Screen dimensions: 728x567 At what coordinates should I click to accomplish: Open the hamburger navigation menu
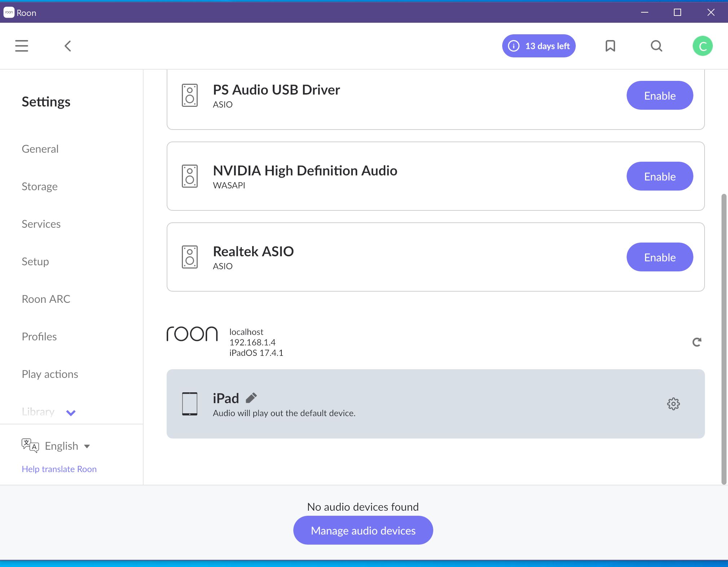[x=22, y=46]
